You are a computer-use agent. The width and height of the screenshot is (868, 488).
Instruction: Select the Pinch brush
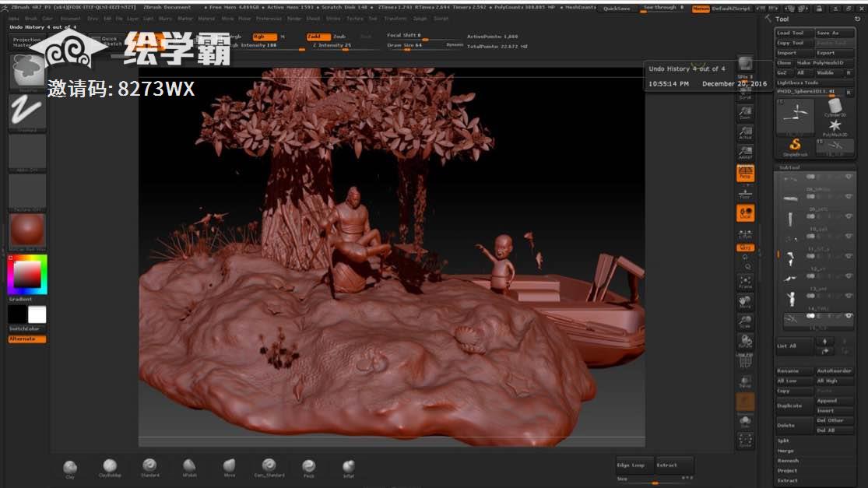point(309,468)
